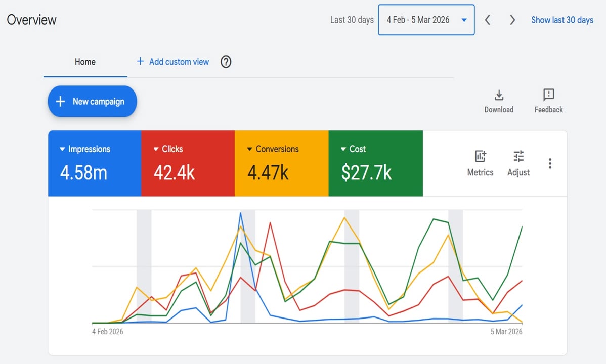This screenshot has width=606, height=364.
Task: Go to previous date range arrow
Action: [488, 20]
